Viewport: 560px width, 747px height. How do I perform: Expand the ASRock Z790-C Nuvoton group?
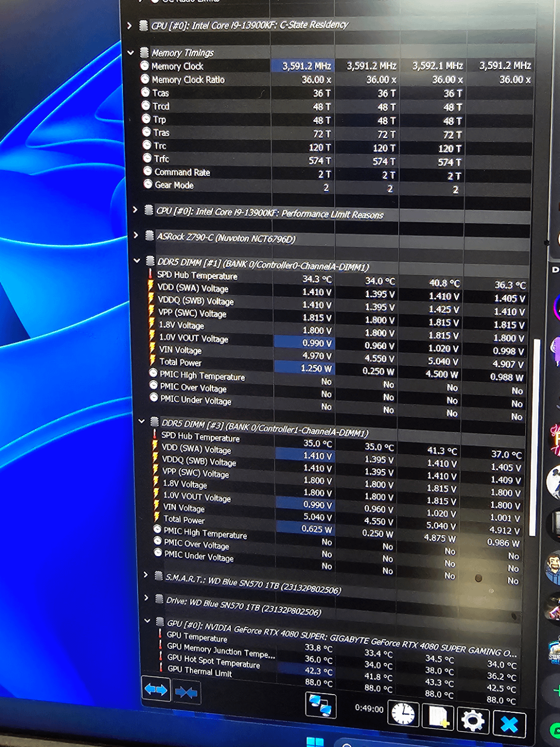coord(136,235)
